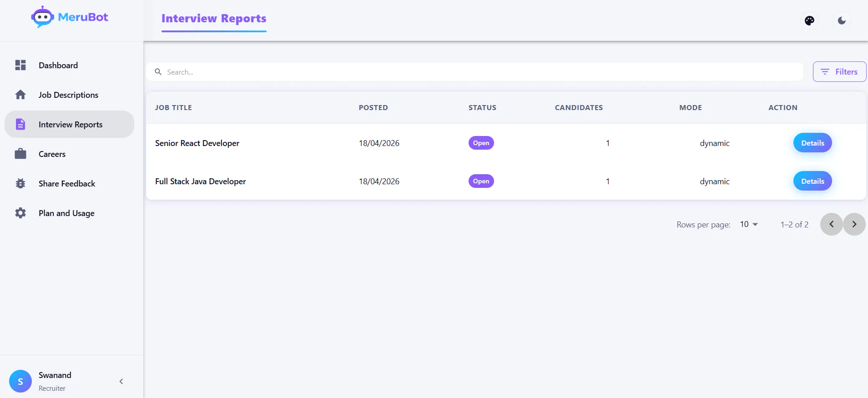The width and height of the screenshot is (868, 398).
Task: Click the Full Stack Java Developer job title
Action: [200, 181]
